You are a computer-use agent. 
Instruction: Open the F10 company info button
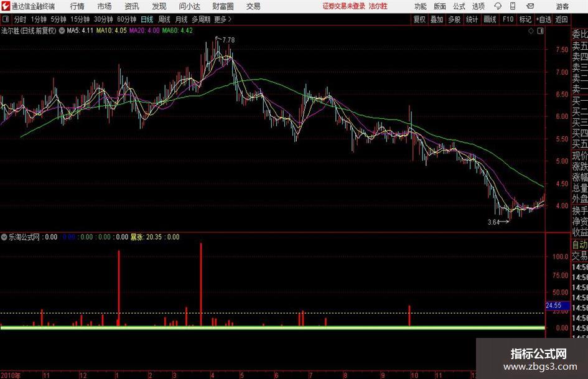pyautogui.click(x=508, y=19)
